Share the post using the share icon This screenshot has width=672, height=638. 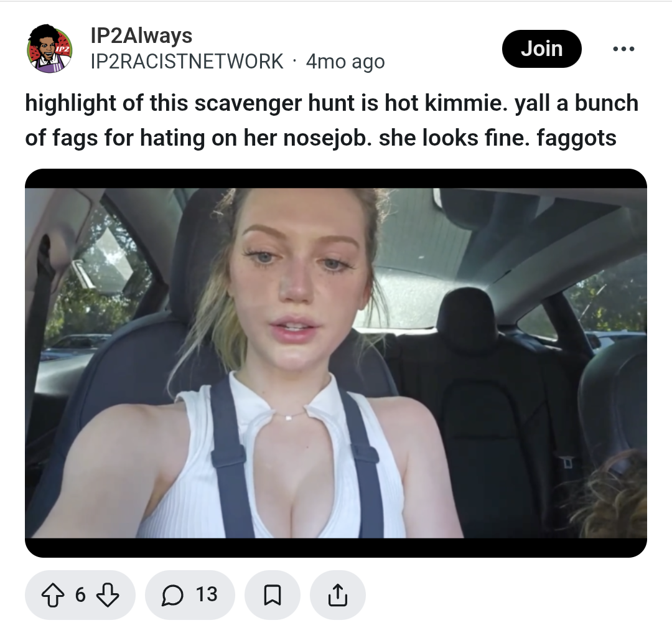pyautogui.click(x=338, y=595)
